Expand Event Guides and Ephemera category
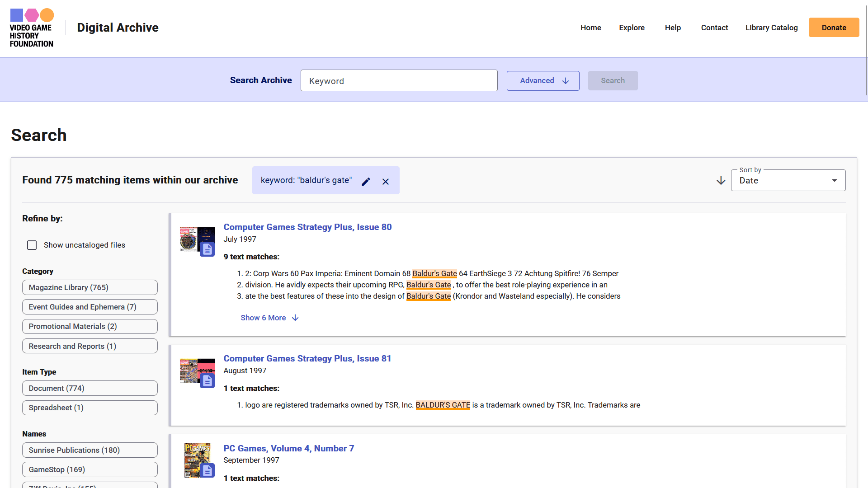The width and height of the screenshot is (868, 488). [x=90, y=306]
